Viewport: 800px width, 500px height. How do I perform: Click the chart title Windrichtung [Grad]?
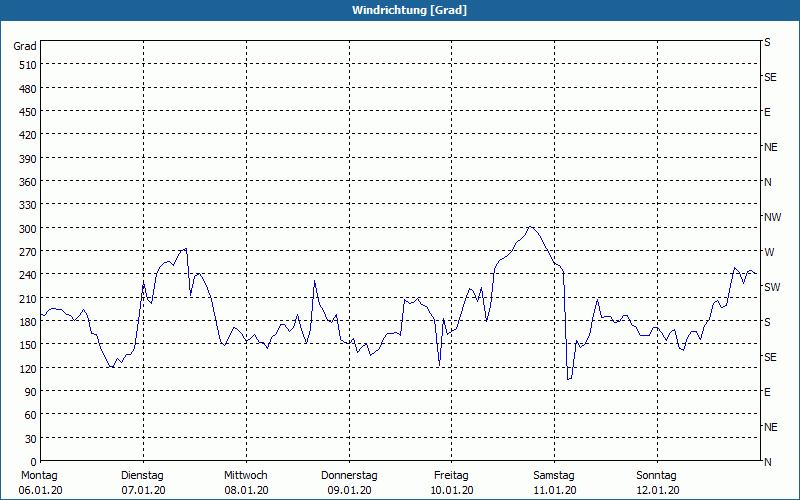pos(409,10)
